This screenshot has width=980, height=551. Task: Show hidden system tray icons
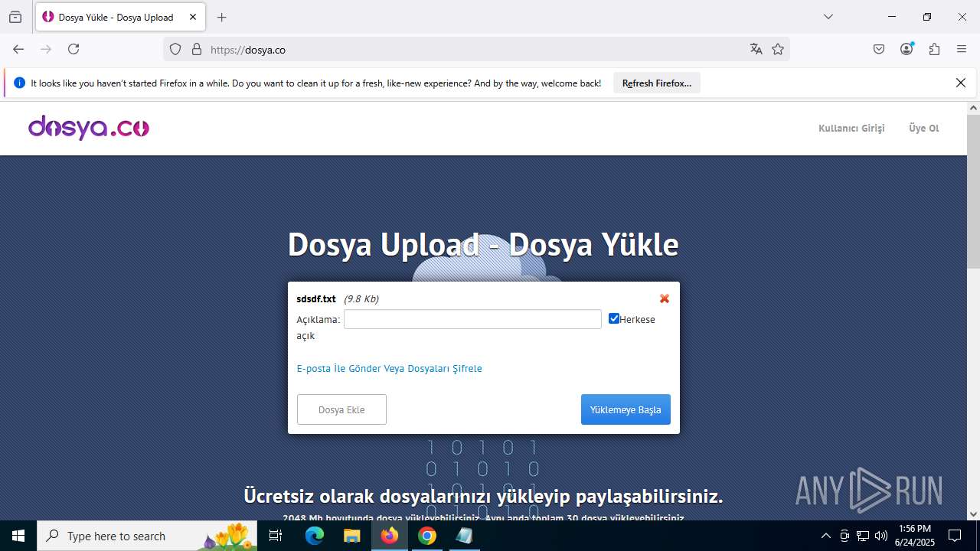pos(825,536)
